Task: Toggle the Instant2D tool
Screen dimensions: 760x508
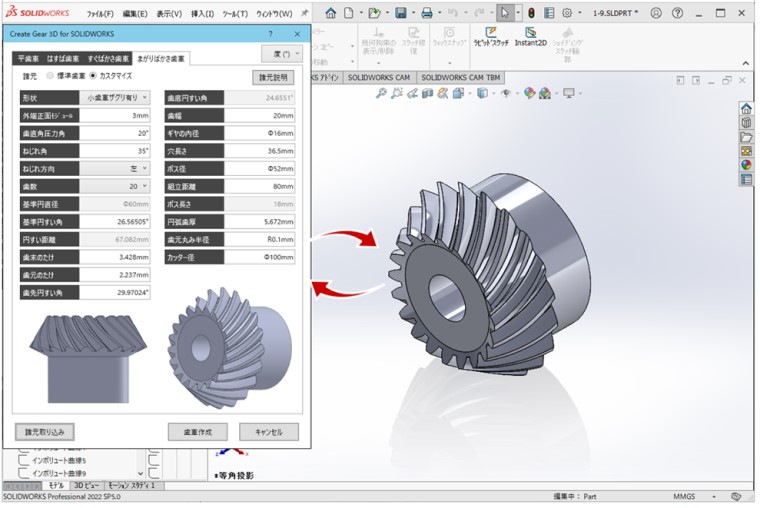Action: [x=531, y=37]
